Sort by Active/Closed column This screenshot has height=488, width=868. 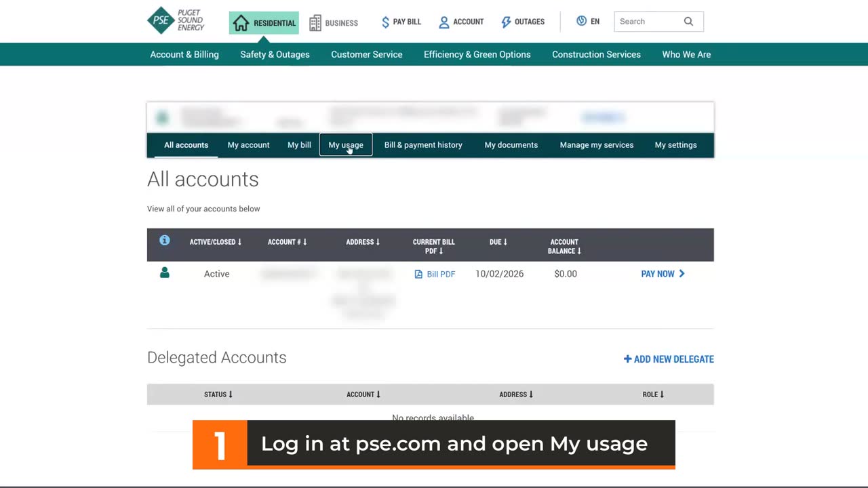point(216,242)
